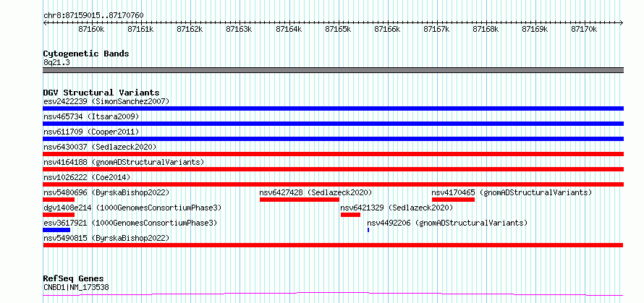The width and height of the screenshot is (644, 303).
Task: Click the 87169k ruler tick label
Action: coord(535,30)
